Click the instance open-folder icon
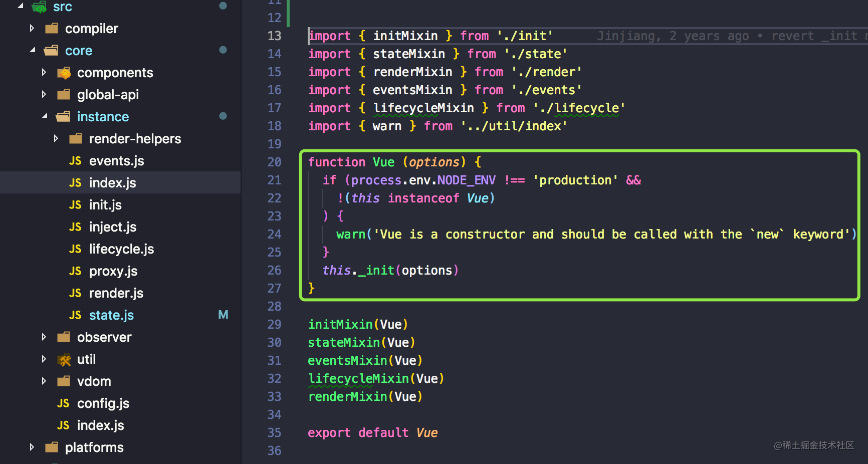This screenshot has height=464, width=868. coord(63,116)
